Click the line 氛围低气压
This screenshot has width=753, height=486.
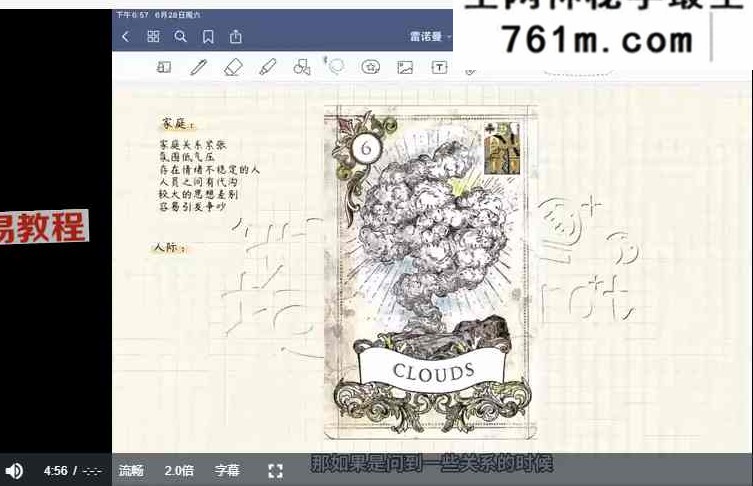tap(187, 157)
